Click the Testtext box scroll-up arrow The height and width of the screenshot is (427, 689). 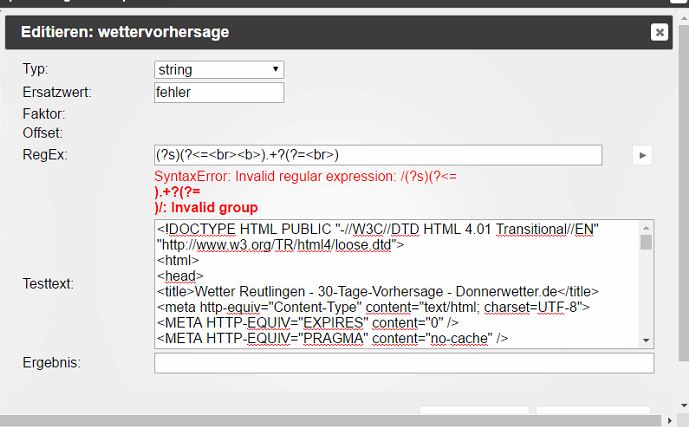click(646, 228)
